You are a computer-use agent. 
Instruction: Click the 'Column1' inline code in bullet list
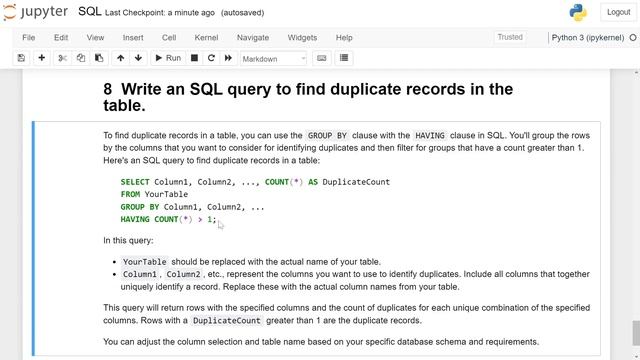[x=140, y=274]
